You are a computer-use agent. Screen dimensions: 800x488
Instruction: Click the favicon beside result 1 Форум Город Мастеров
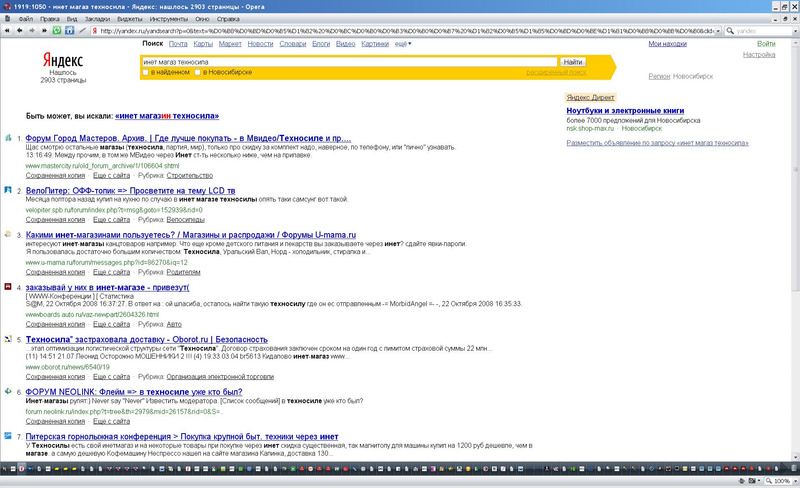8,138
